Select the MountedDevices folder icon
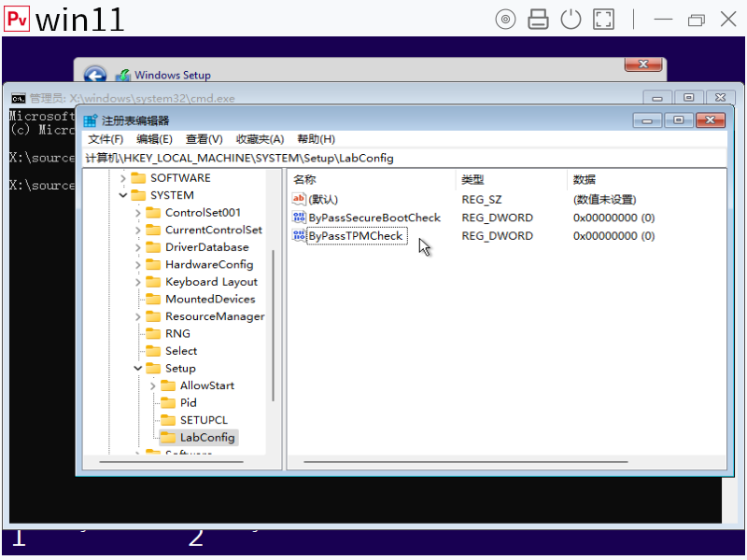 pos(153,299)
